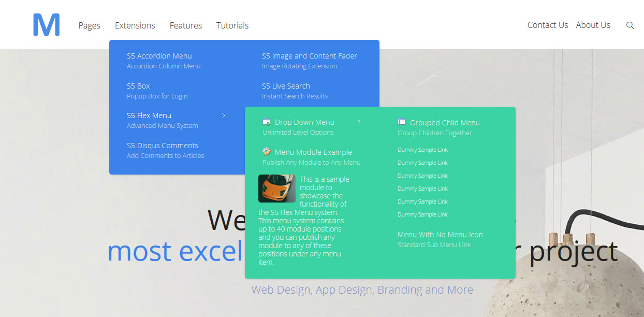Screen dimensions: 644x317
Task: Go to the About Us page
Action: pyautogui.click(x=593, y=25)
